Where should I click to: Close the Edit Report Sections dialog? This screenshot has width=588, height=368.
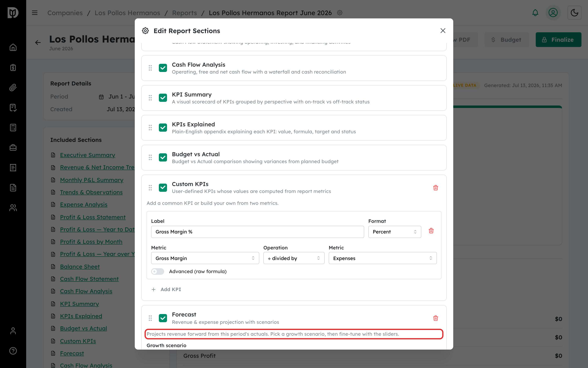(443, 31)
